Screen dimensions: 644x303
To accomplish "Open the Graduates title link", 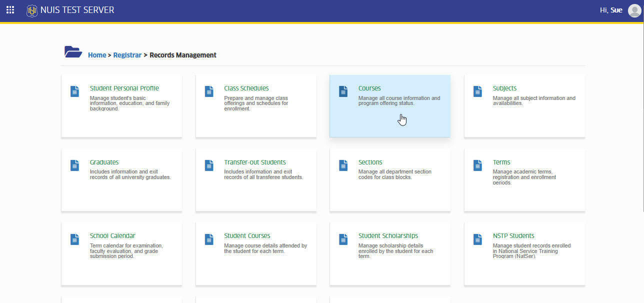I will (104, 162).
